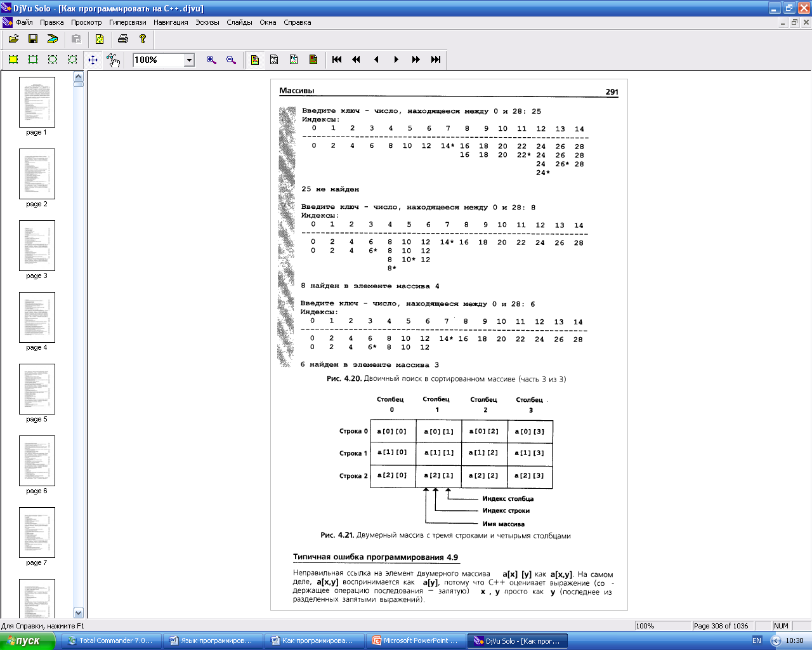Go to first page button
The width and height of the screenshot is (812, 650).
[337, 60]
